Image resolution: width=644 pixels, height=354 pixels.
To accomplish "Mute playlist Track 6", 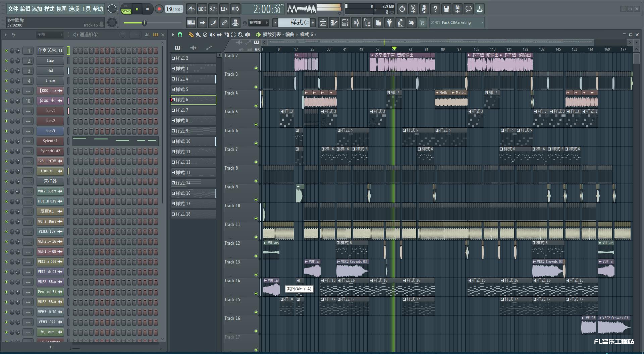I will click(256, 143).
